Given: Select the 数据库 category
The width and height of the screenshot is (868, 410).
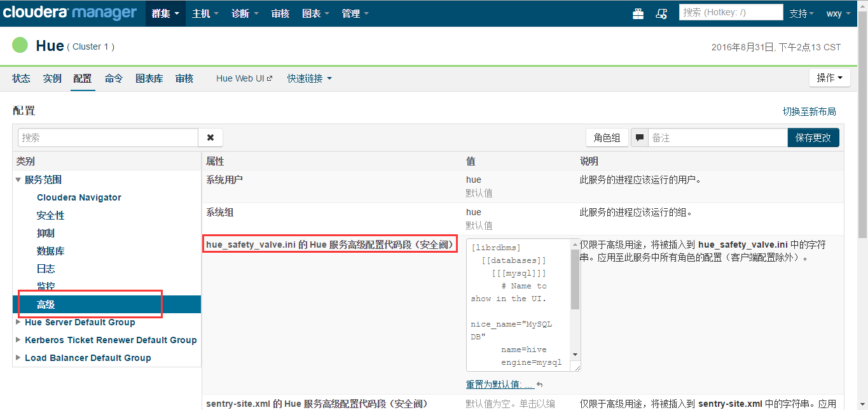Looking at the screenshot, I should point(51,251).
